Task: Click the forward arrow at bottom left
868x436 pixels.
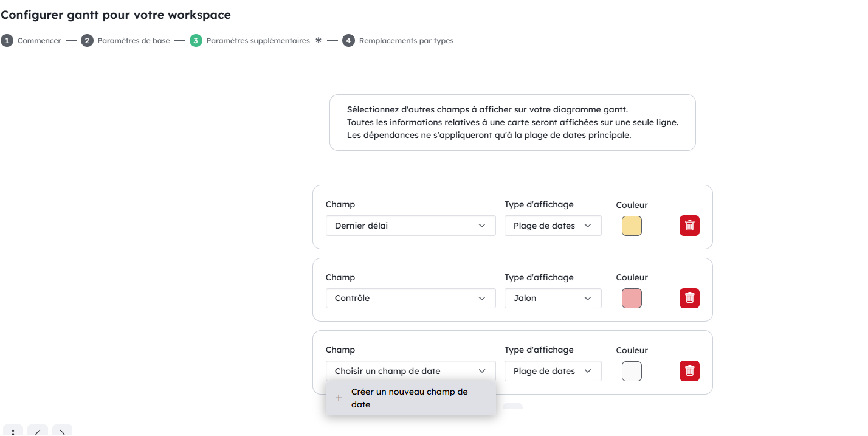Action: coord(62,431)
